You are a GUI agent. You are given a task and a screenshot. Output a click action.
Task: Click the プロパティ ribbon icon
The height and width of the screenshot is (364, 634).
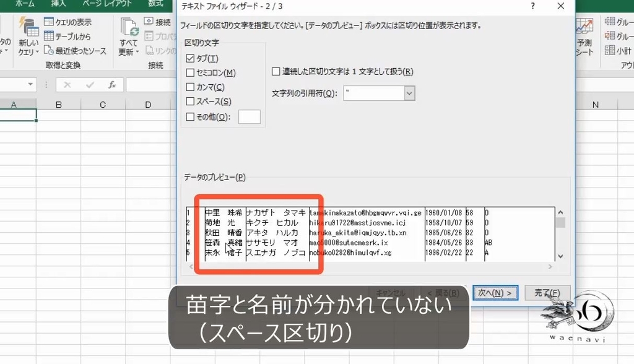coord(149,36)
